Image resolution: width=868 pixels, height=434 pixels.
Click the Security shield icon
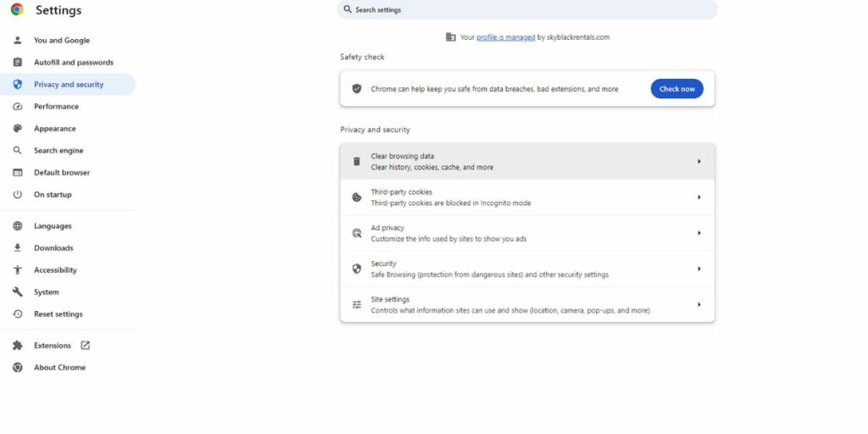pyautogui.click(x=357, y=269)
